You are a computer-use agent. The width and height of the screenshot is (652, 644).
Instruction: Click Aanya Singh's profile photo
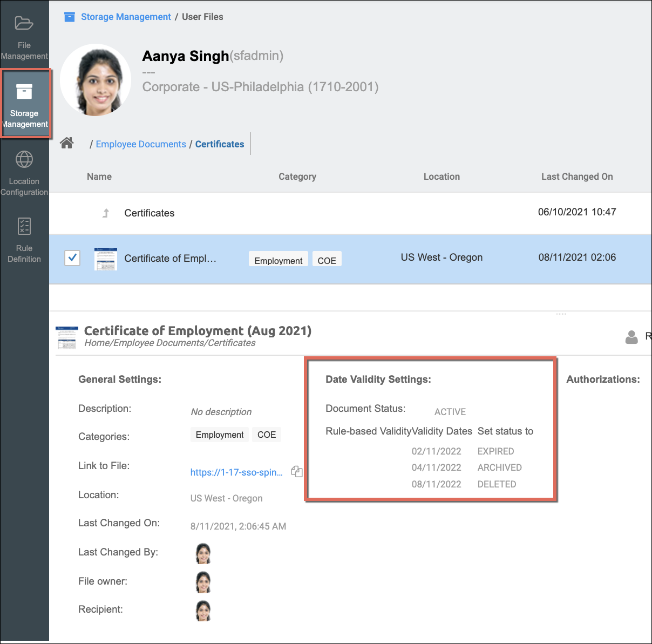(96, 80)
